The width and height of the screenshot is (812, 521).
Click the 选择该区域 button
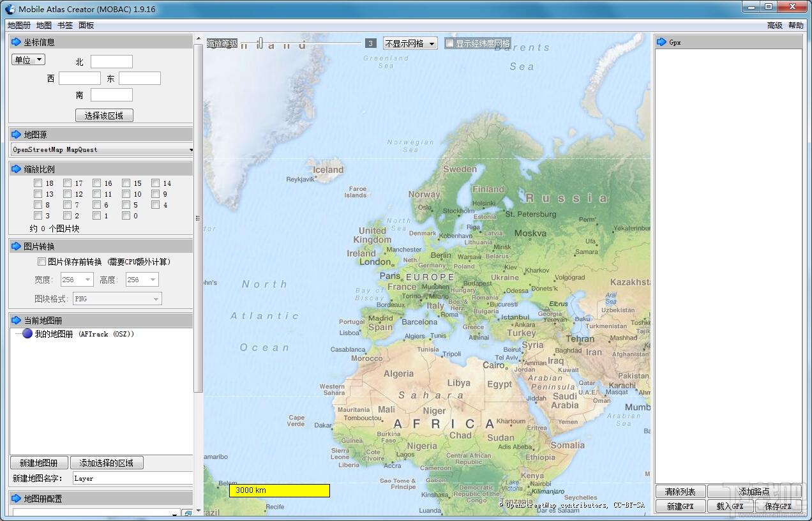(104, 116)
